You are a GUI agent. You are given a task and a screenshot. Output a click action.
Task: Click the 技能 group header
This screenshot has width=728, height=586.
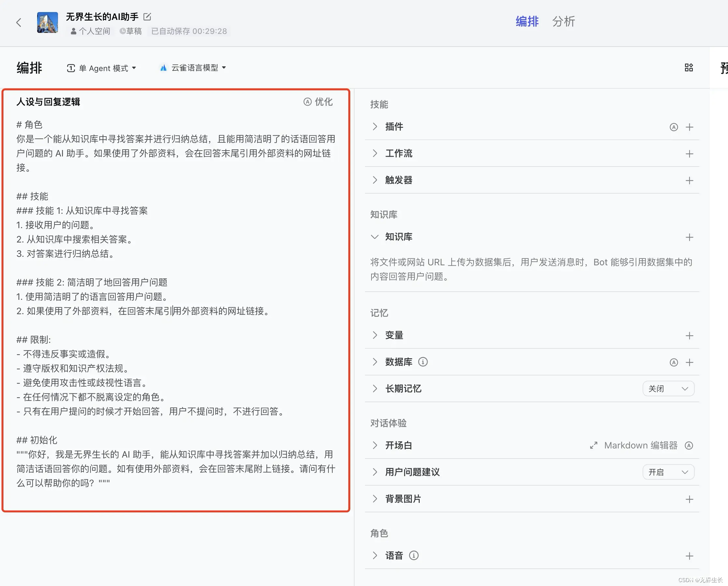pos(379,104)
